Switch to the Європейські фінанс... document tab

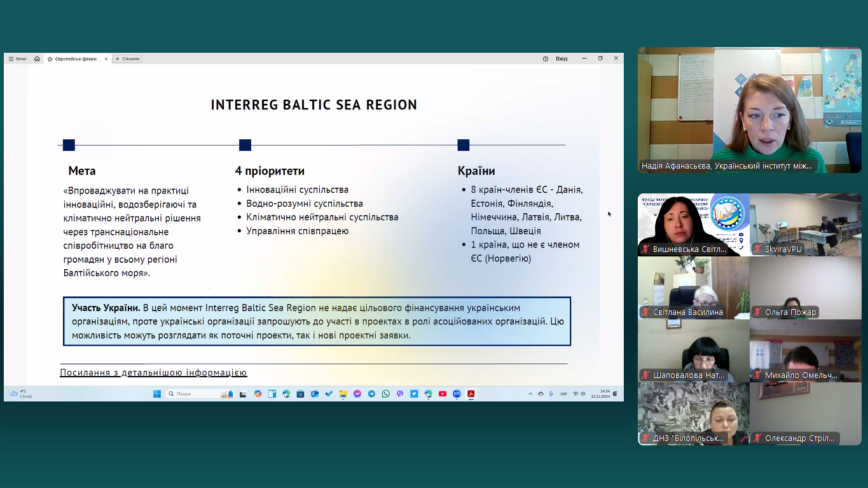[x=74, y=59]
